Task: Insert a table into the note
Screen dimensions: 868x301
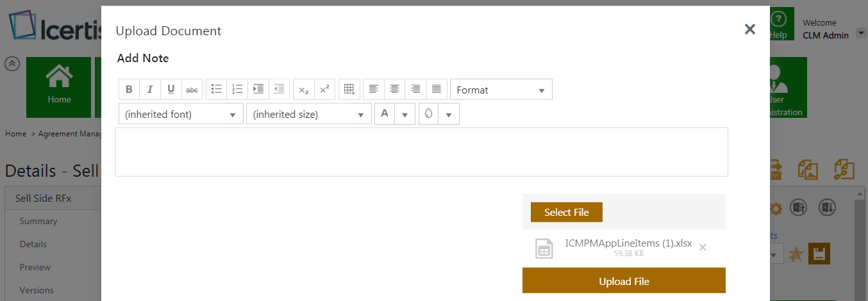Action: coord(349,90)
